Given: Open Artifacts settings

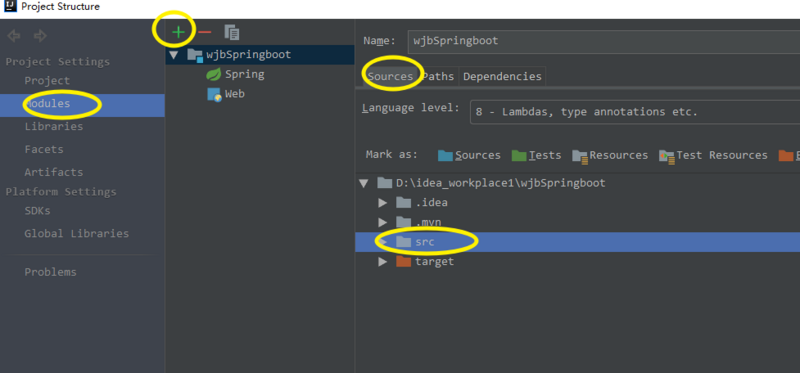Looking at the screenshot, I should [x=54, y=172].
